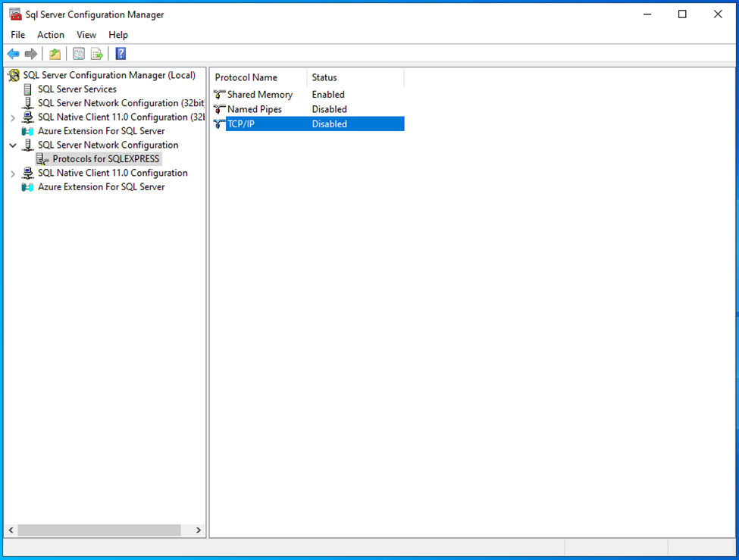Viewport: 739px width, 560px height.
Task: Open the View menu
Action: (x=86, y=35)
